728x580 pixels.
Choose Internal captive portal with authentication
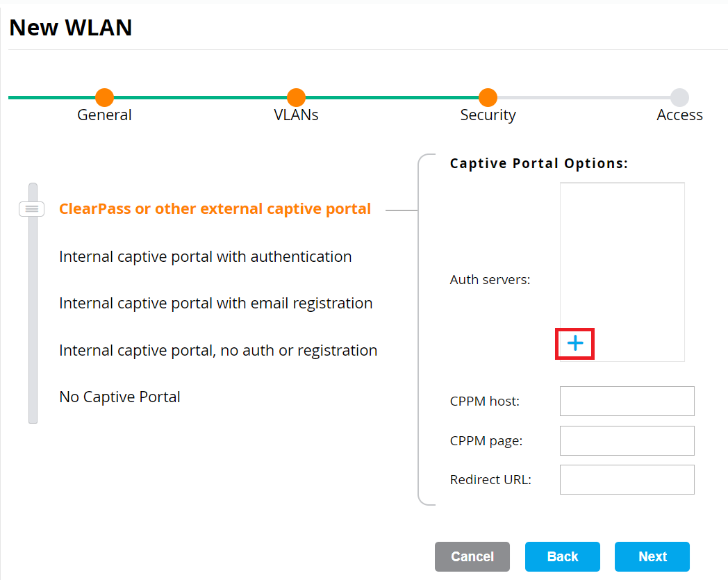coord(205,257)
